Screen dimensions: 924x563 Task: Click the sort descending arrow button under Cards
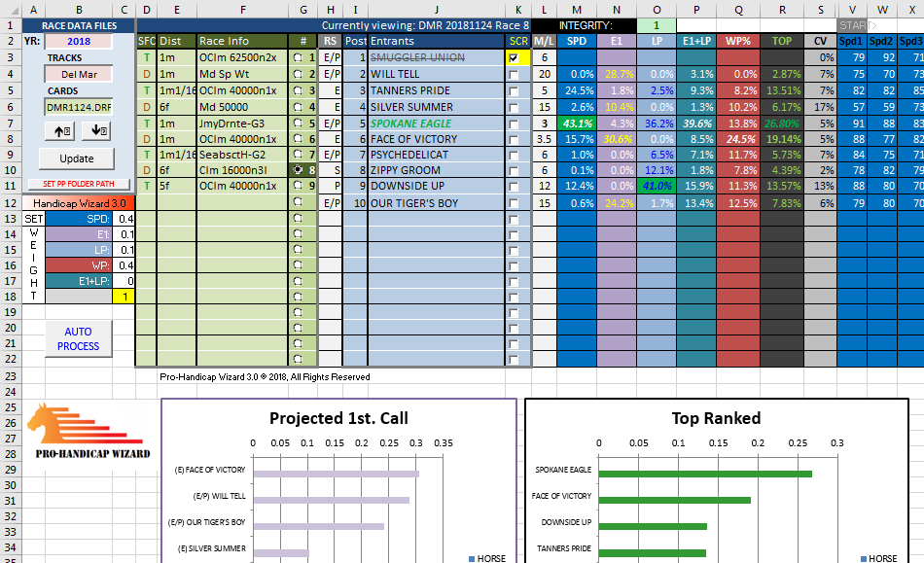tap(97, 131)
